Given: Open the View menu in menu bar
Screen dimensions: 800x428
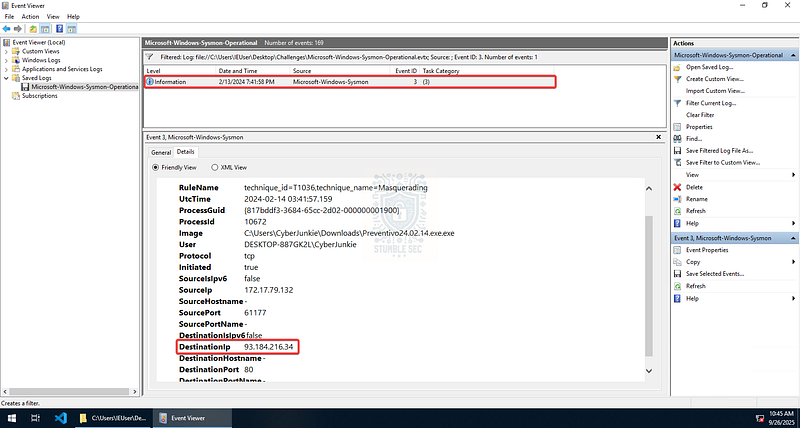Looking at the screenshot, I should pyautogui.click(x=53, y=17).
